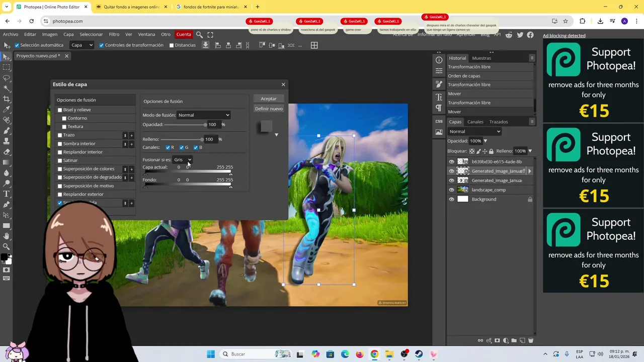644x362 pixels.
Task: Select the Pen tool
Action: pos(7,205)
